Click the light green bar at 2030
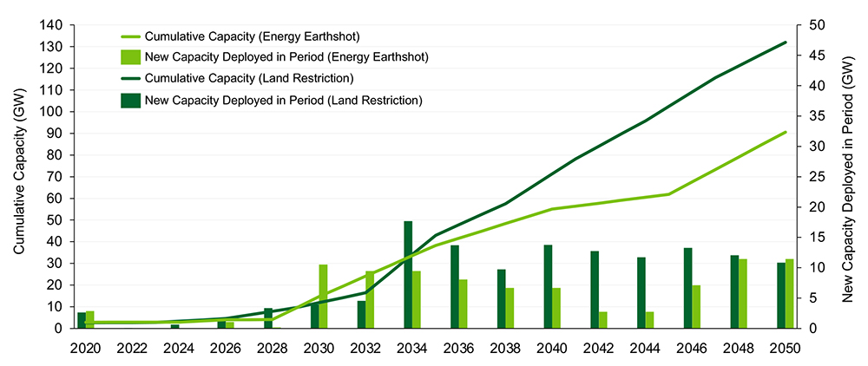868x366 pixels. (324, 297)
